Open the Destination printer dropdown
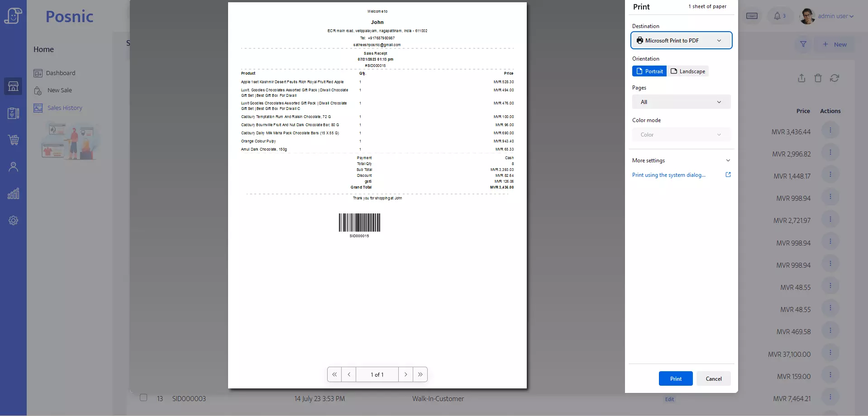 coord(681,41)
